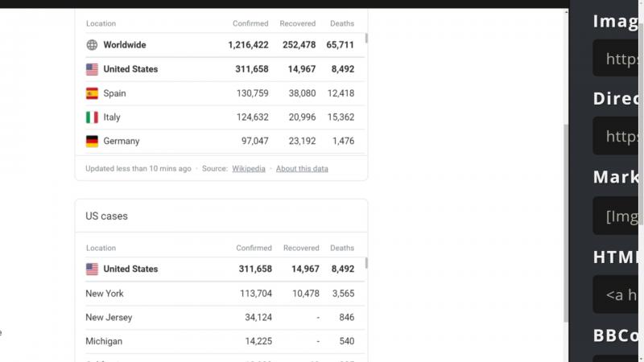Click the Germany flag icon

pyautogui.click(x=92, y=142)
